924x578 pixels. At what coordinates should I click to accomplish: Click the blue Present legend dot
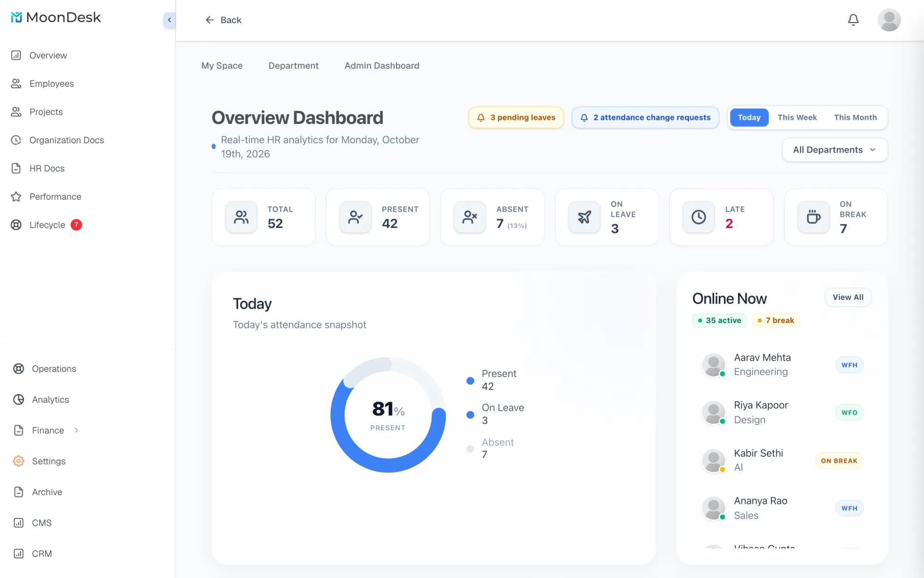tap(470, 381)
